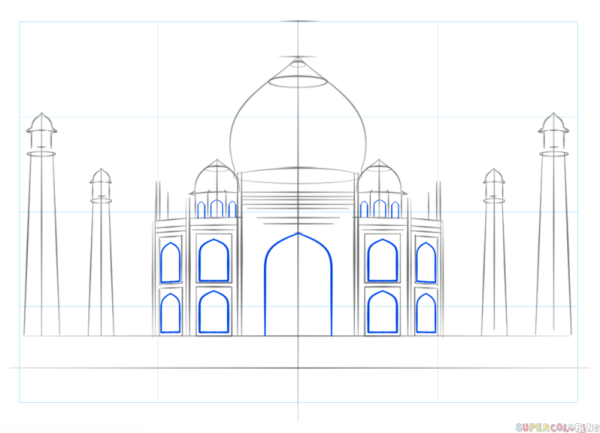Image resolution: width=600 pixels, height=433 pixels.
Task: Click the shorter inner-right minaret top
Action: [x=494, y=182]
